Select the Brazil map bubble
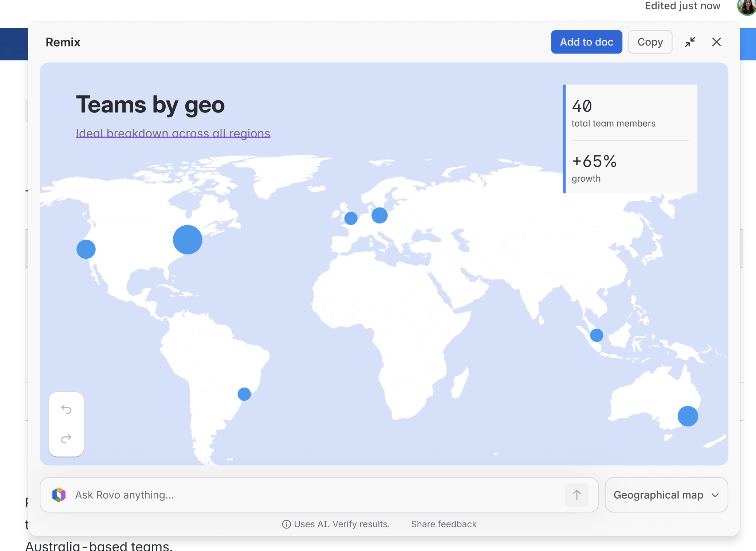 point(244,394)
